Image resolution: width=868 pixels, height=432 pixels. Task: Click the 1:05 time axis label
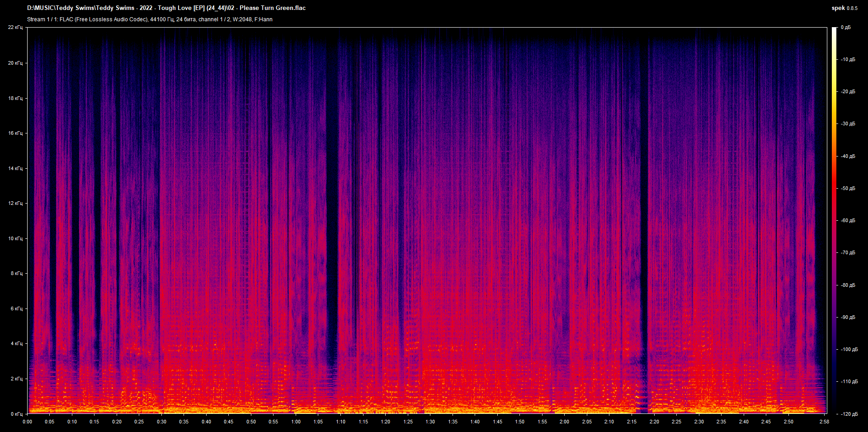(x=318, y=422)
